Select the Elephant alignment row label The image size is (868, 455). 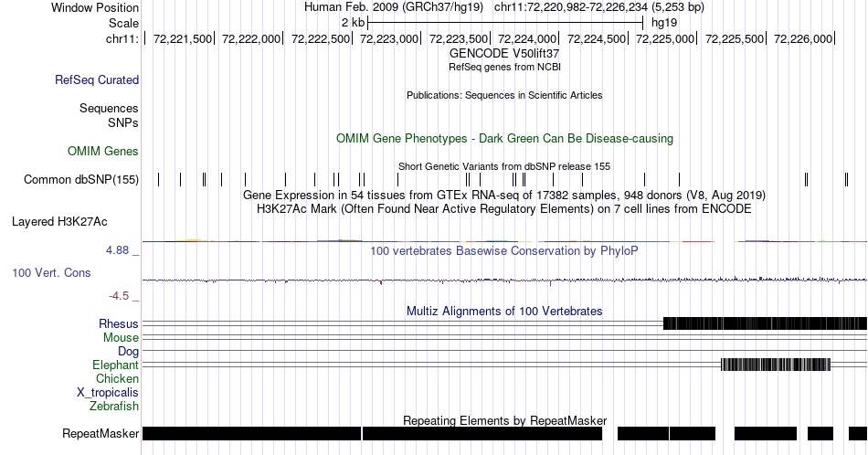[x=115, y=365]
